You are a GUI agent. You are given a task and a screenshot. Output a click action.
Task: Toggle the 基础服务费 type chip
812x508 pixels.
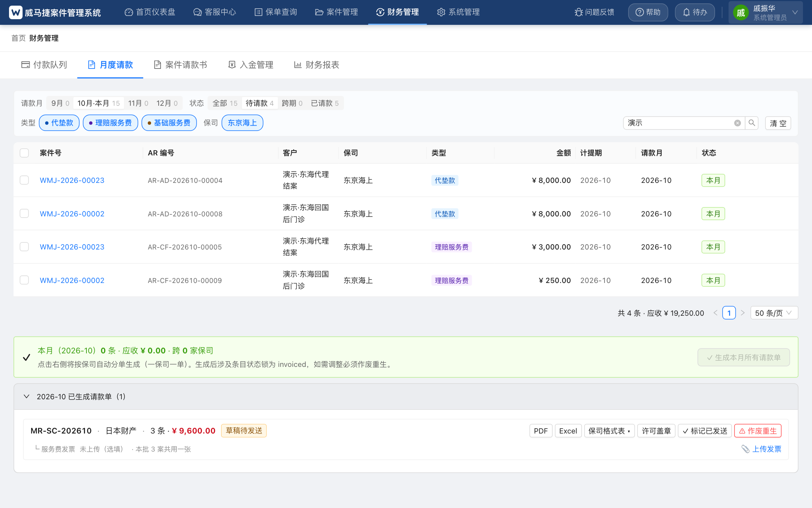169,123
